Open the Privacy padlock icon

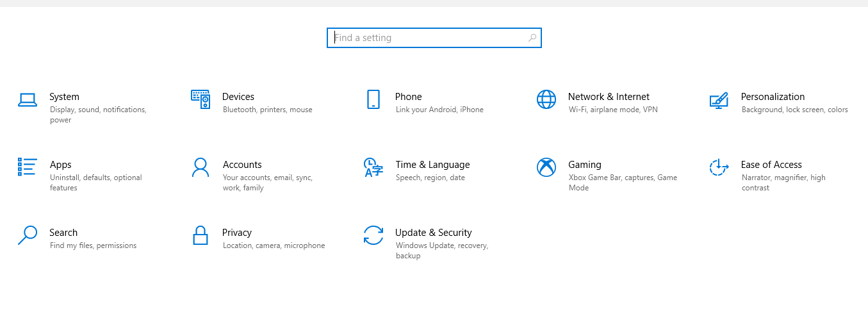201,235
